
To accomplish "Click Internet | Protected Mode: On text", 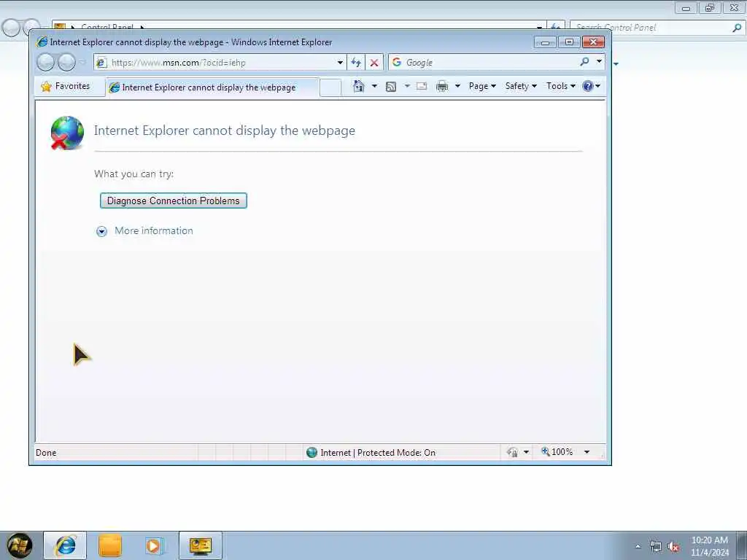I will [x=378, y=452].
